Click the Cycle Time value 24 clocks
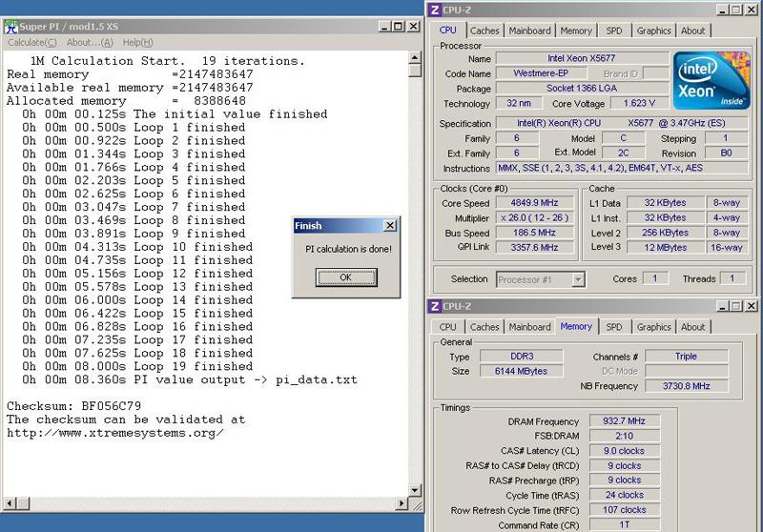The width and height of the screenshot is (763, 532). point(625,495)
